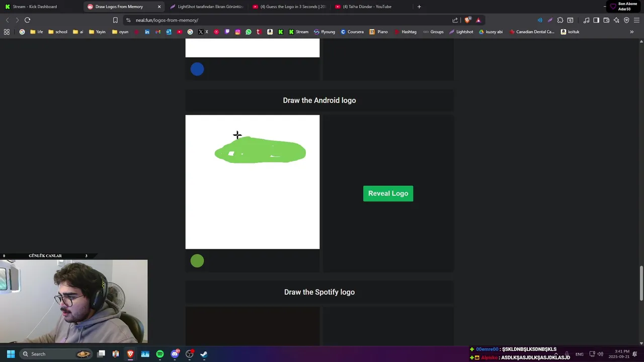Viewport: 644px width, 362px height.
Task: Open the school bookmarks folder
Action: tap(58, 32)
